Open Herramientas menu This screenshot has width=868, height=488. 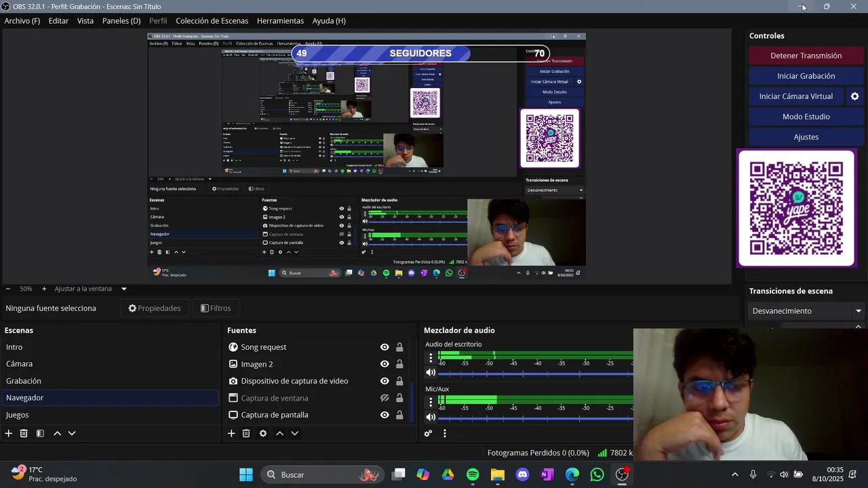[280, 21]
